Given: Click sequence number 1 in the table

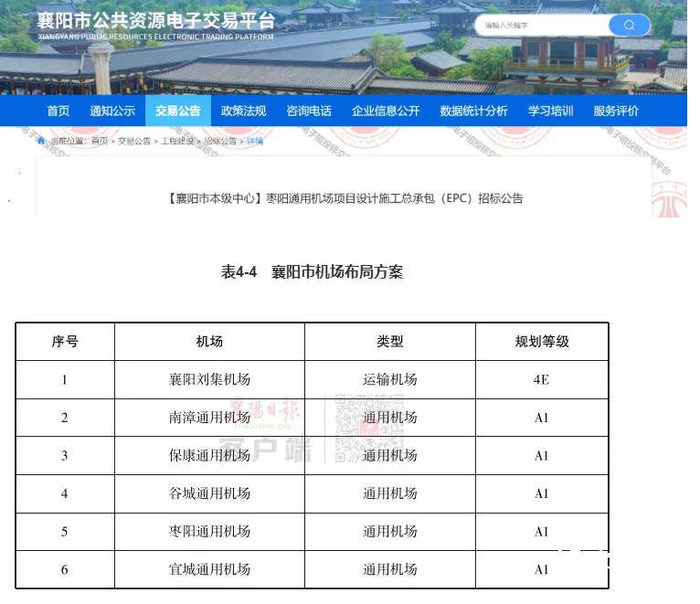Looking at the screenshot, I should (x=64, y=379).
